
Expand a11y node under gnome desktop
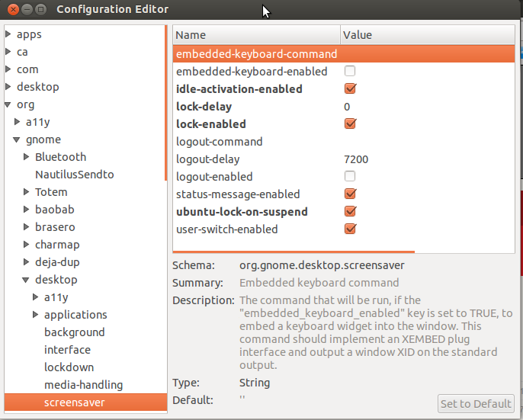35,297
